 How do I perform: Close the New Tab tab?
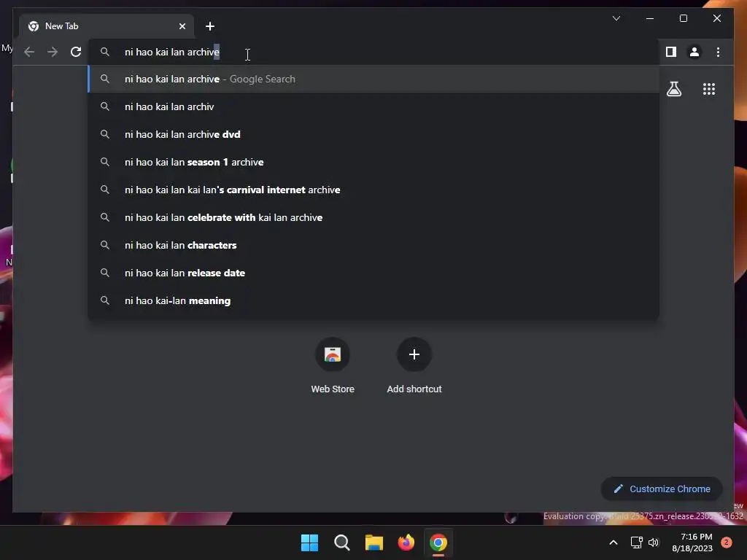(x=182, y=26)
